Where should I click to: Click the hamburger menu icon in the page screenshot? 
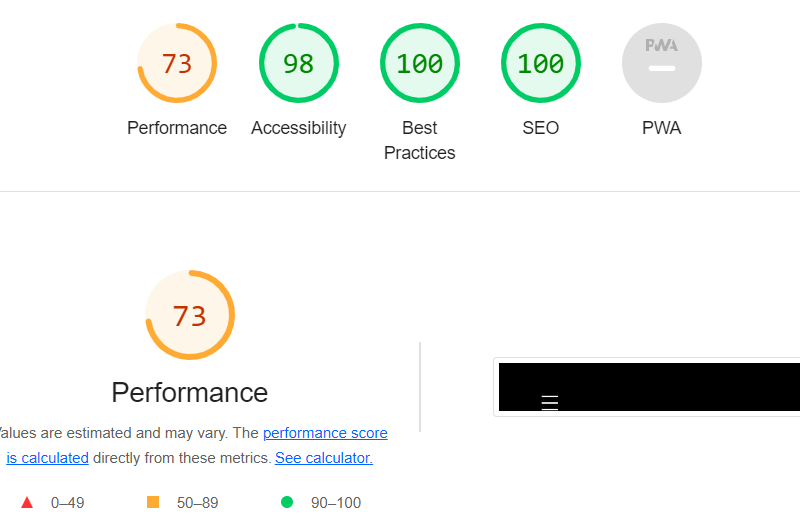coord(549,402)
